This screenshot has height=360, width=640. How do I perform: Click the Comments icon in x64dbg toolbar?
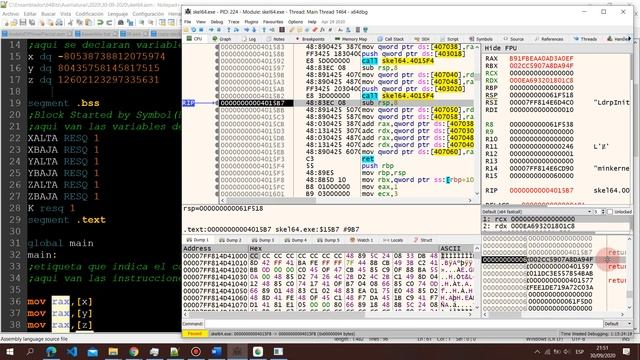click(x=300, y=29)
